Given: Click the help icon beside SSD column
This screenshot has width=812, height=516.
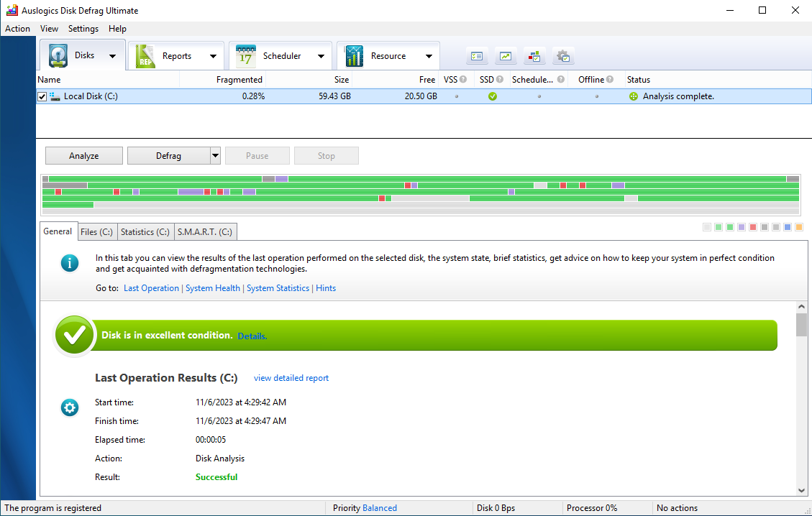Looking at the screenshot, I should (500, 79).
